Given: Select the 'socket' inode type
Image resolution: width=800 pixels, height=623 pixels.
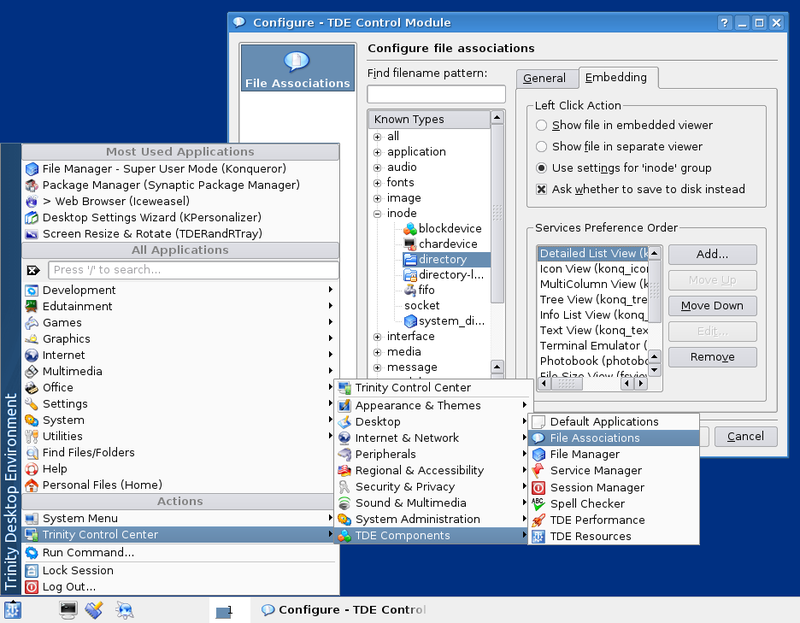Looking at the screenshot, I should click(x=422, y=306).
